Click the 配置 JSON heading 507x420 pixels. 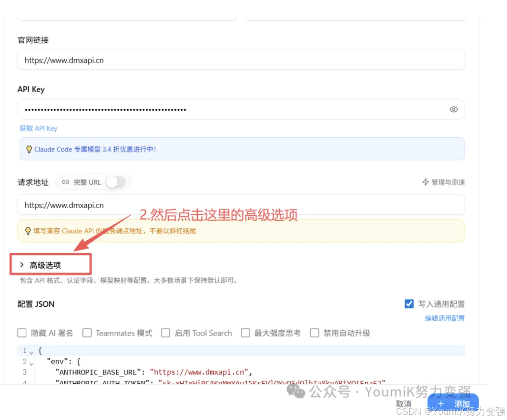(36, 304)
